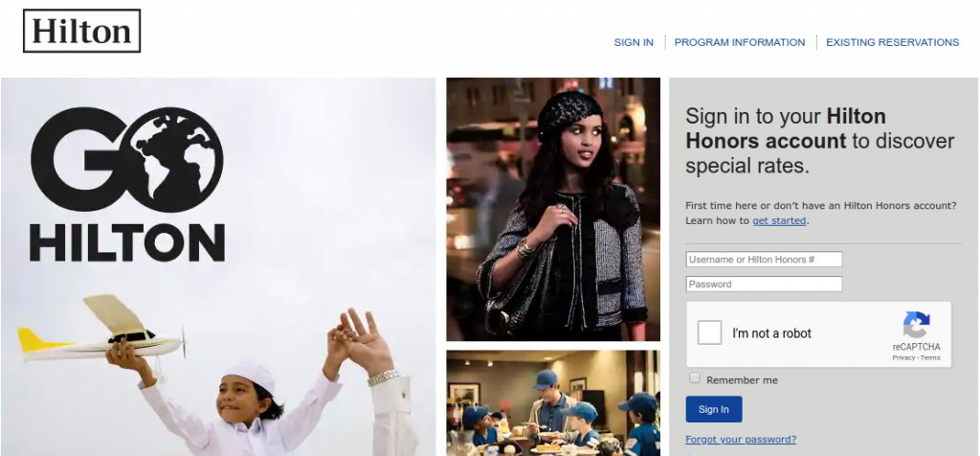980x456 pixels.
Task: Focus the Password input field
Action: coord(764,284)
